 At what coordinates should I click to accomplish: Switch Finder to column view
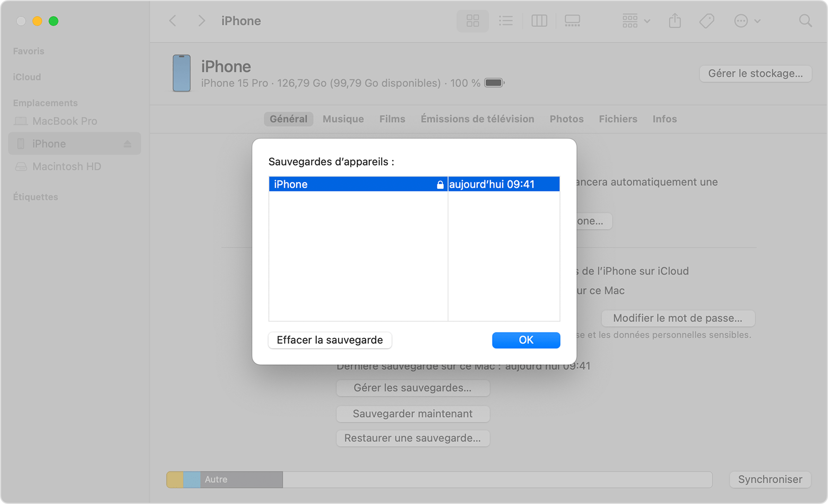click(539, 21)
